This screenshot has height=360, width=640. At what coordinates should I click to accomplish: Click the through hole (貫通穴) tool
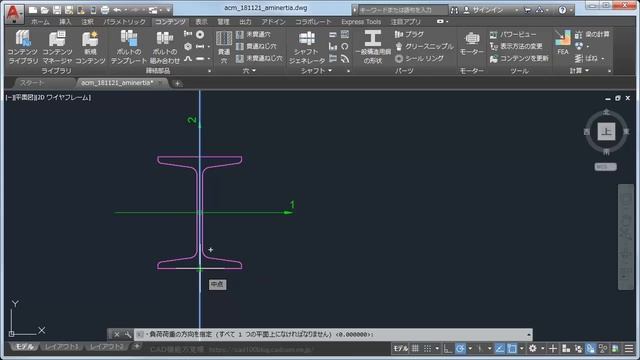coord(224,47)
